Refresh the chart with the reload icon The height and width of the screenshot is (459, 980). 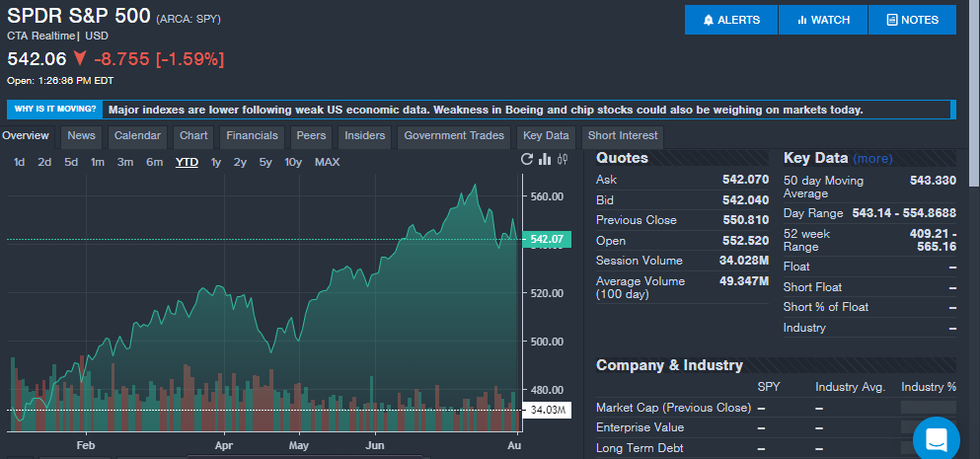527,160
